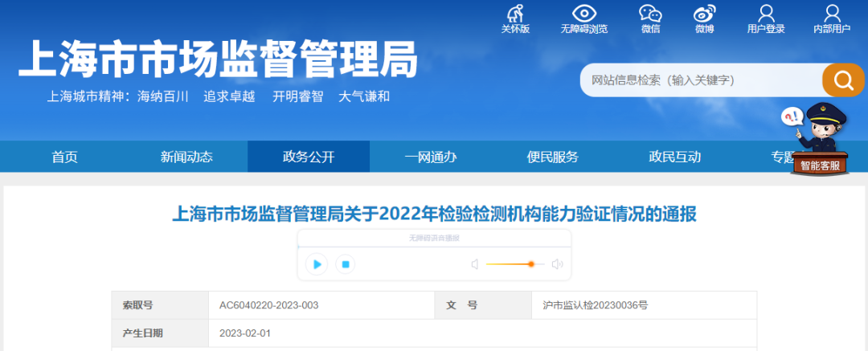Click the website search input field
The width and height of the screenshot is (868, 351).
(x=702, y=80)
